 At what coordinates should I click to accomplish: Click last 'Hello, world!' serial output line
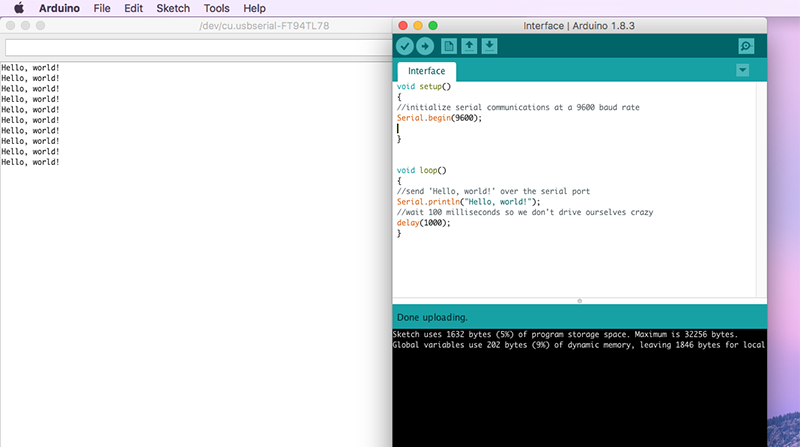pyautogui.click(x=30, y=162)
